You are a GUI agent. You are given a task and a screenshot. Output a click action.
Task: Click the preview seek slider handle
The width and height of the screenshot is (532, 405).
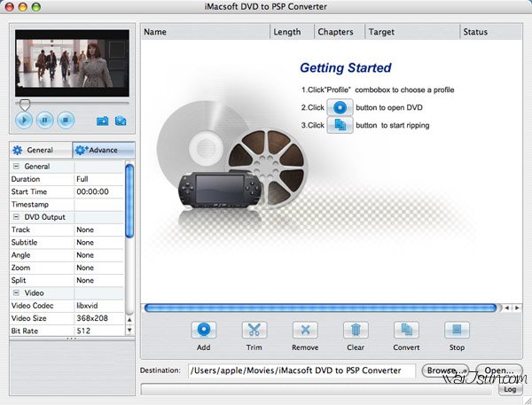(24, 104)
